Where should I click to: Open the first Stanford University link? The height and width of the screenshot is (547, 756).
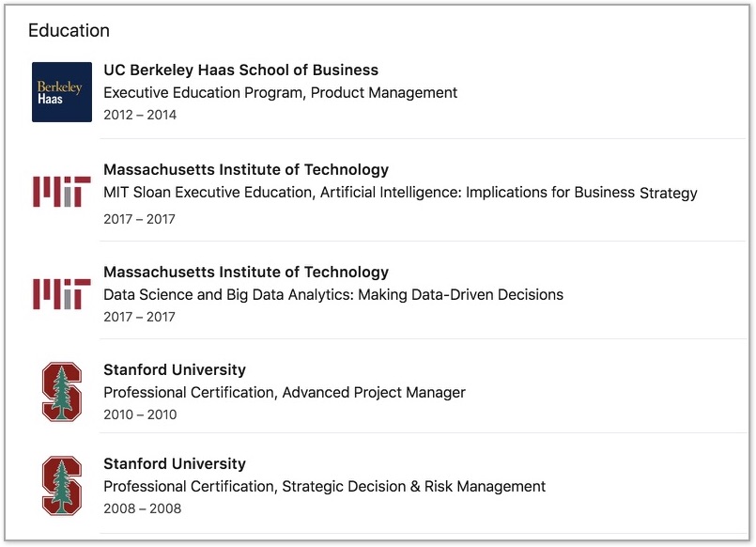tap(175, 370)
